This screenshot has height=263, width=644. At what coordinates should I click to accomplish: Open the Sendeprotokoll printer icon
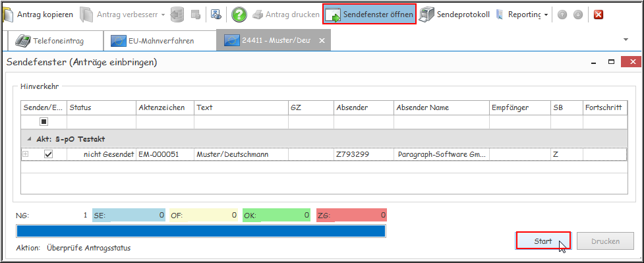tap(426, 15)
